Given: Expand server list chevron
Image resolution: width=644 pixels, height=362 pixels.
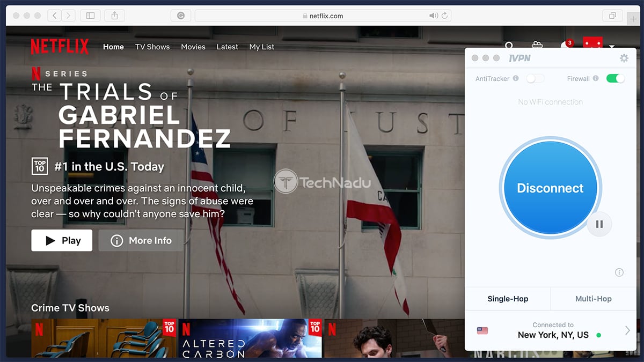Looking at the screenshot, I should tap(627, 330).
